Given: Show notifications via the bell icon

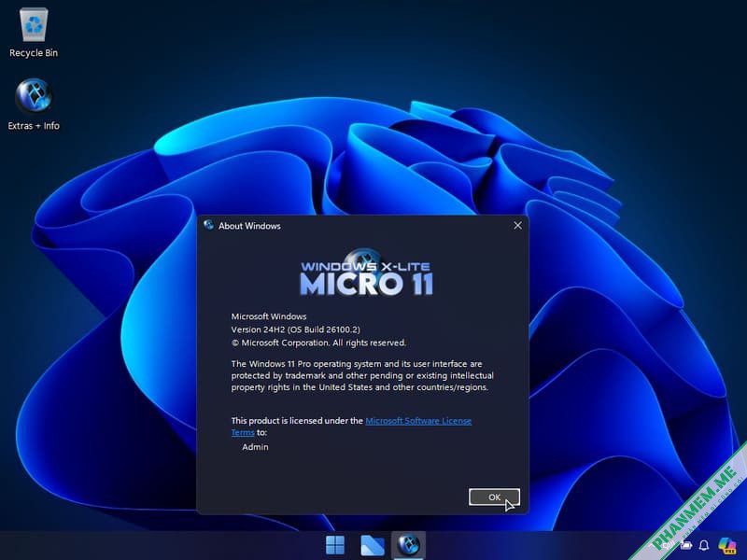Looking at the screenshot, I should 704,545.
